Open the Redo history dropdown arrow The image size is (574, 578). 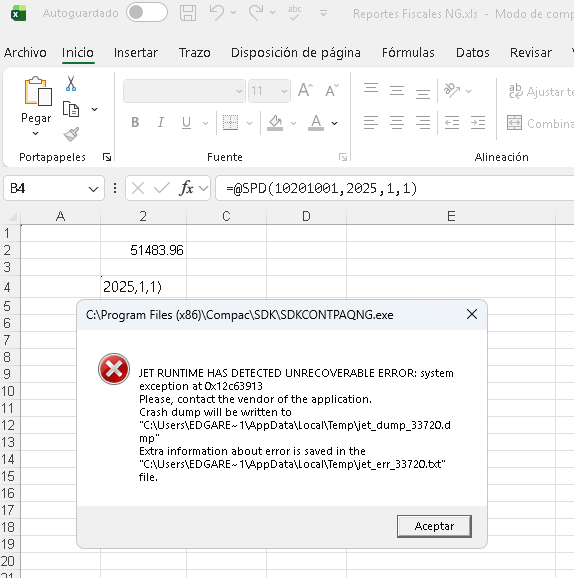point(272,13)
